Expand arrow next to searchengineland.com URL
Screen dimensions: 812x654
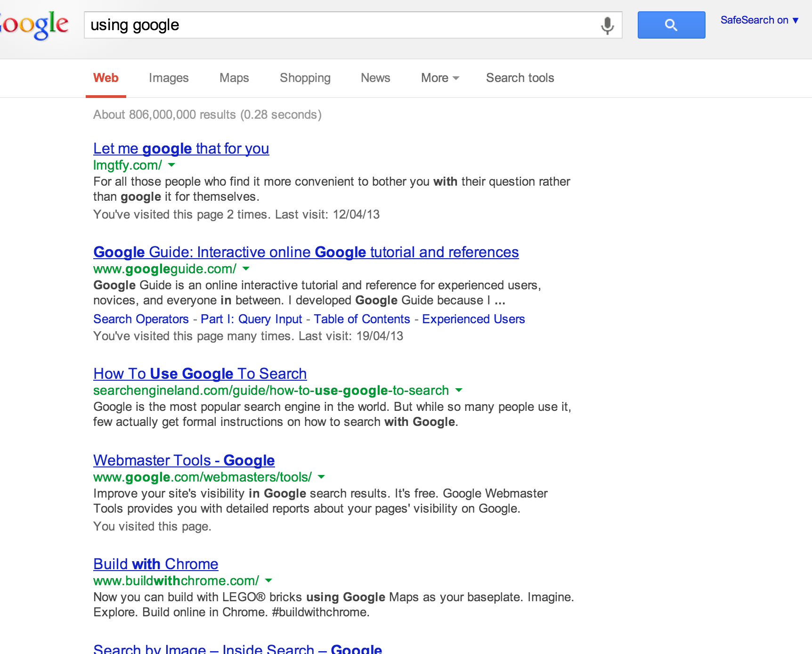coord(459,390)
